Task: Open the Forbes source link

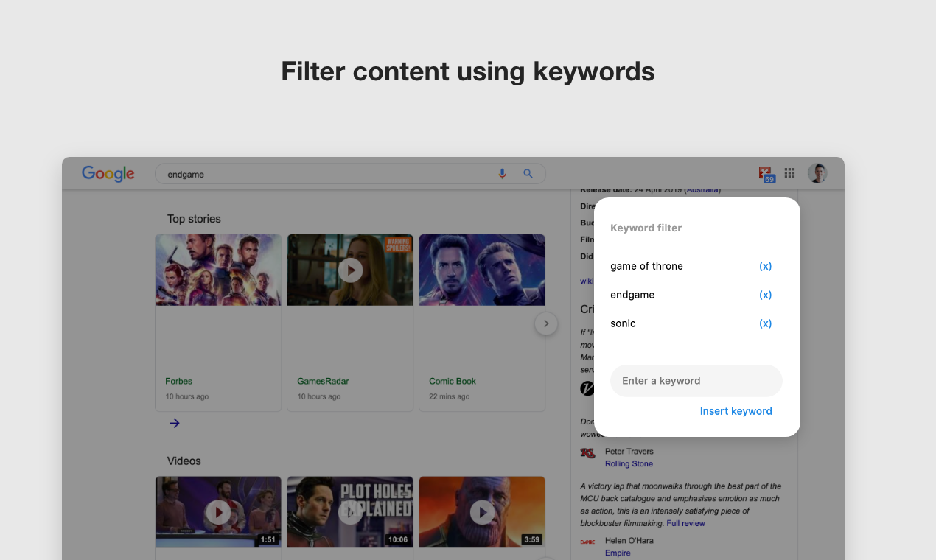Action: pos(179,381)
